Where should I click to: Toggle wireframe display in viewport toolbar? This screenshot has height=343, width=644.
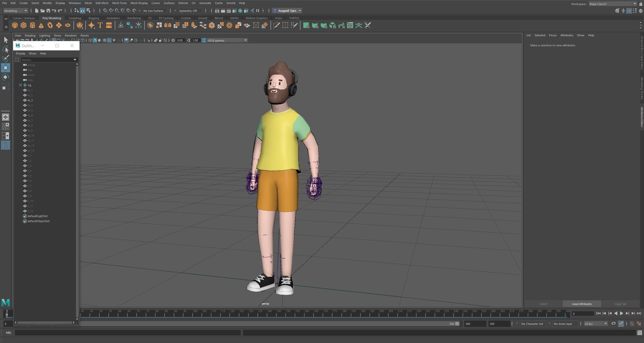click(x=90, y=40)
